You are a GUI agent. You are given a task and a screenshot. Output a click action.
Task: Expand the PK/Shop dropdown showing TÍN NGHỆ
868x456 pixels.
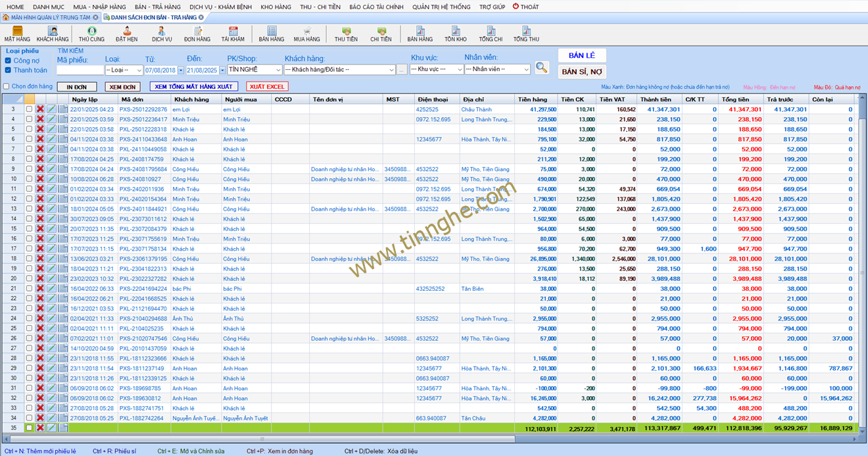click(x=255, y=69)
